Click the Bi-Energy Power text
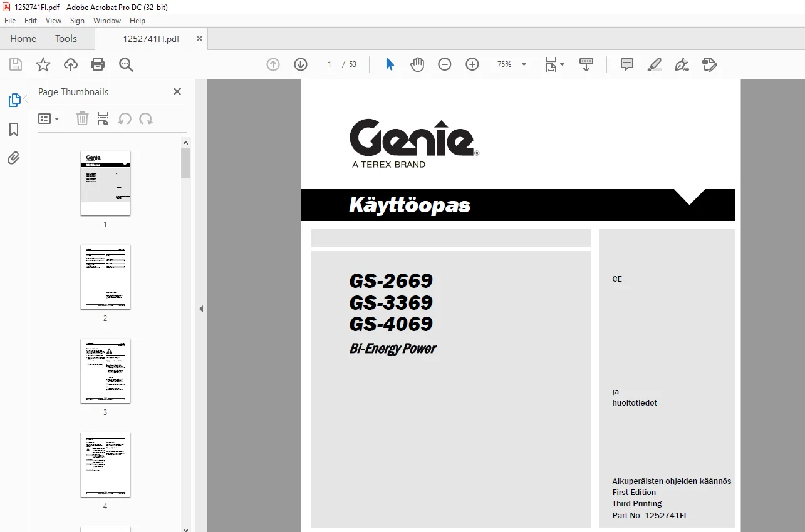Screen dimensions: 805x532 (393, 349)
